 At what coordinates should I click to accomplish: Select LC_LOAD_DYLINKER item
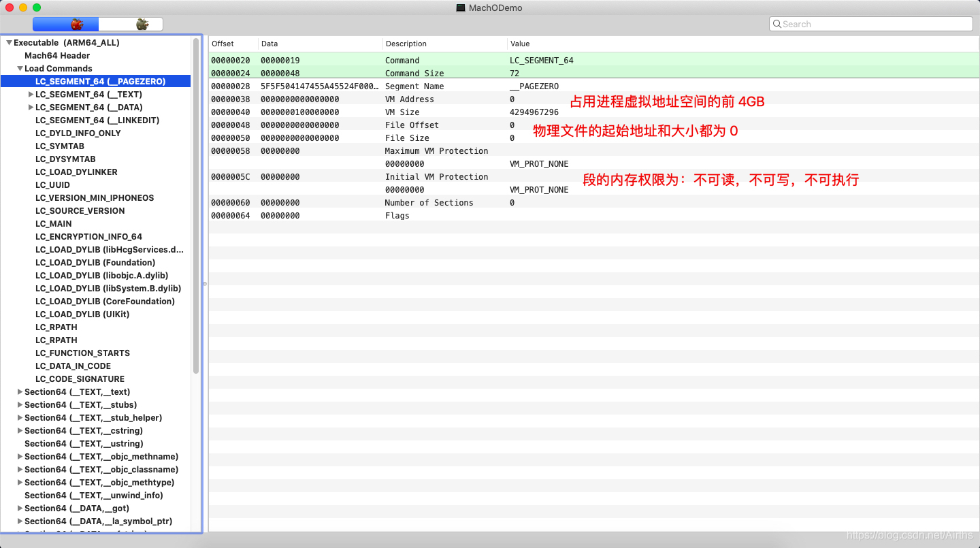(x=76, y=172)
